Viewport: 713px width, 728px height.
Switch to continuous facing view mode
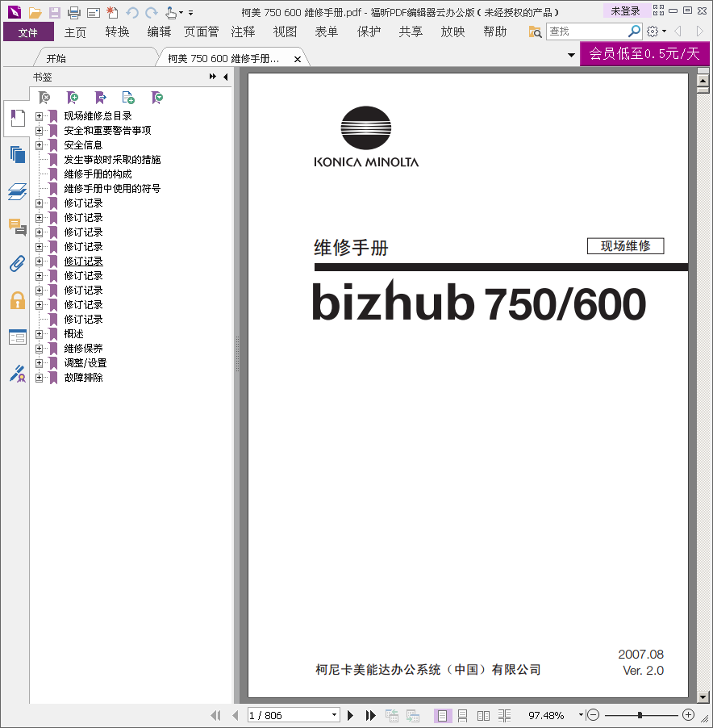pos(504,715)
